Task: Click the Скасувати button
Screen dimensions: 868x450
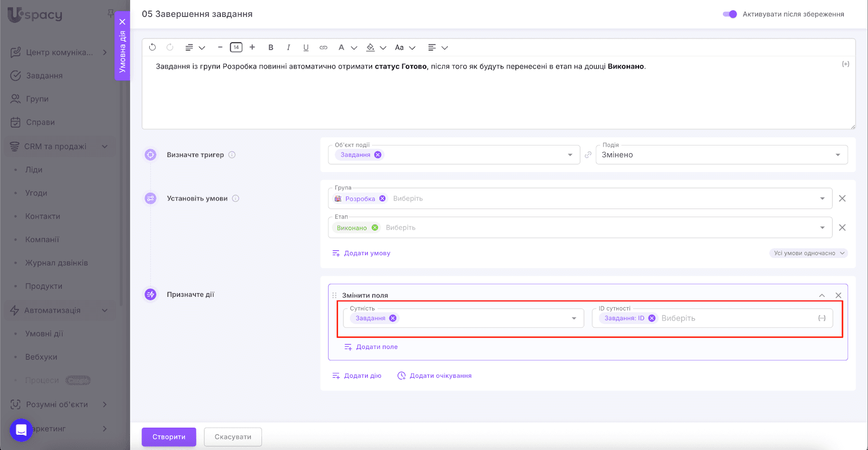Action: (x=233, y=437)
